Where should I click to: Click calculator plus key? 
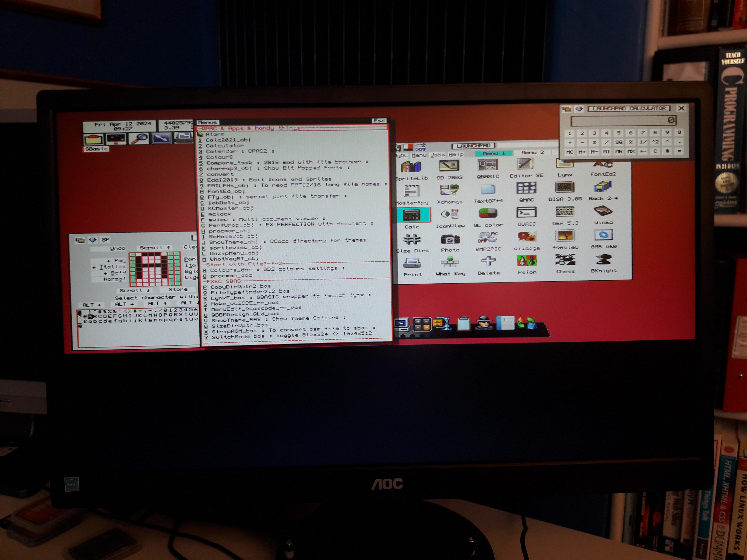click(x=570, y=143)
